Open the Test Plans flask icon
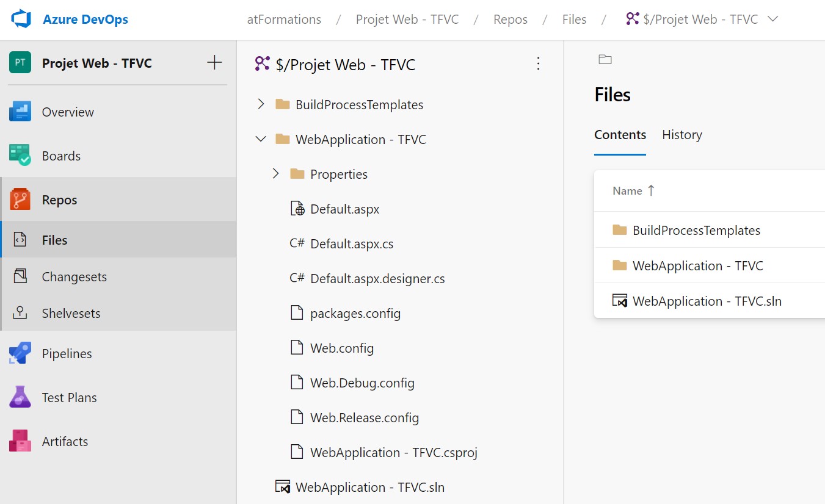The width and height of the screenshot is (825, 504). (20, 397)
